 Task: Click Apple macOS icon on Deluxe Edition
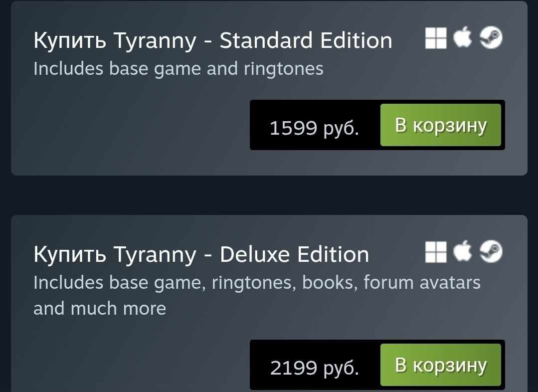(463, 251)
